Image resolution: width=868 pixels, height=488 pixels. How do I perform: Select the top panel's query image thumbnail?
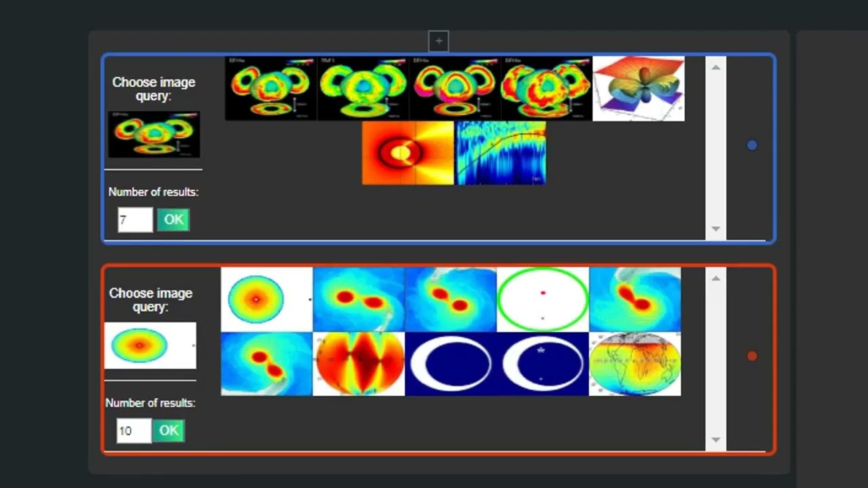tap(154, 134)
